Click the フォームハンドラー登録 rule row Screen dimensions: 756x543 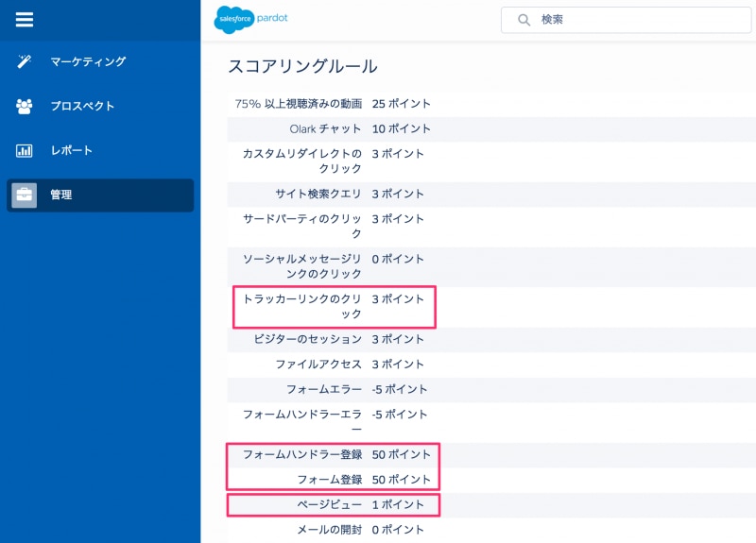491,455
